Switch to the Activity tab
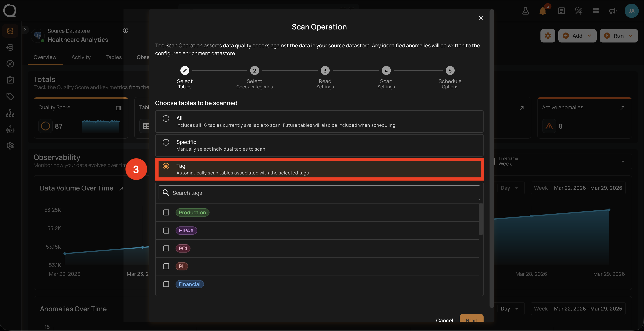This screenshot has width=644, height=331. tap(81, 57)
